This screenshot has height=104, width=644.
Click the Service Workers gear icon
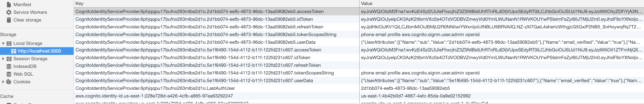pyautogui.click(x=9, y=12)
